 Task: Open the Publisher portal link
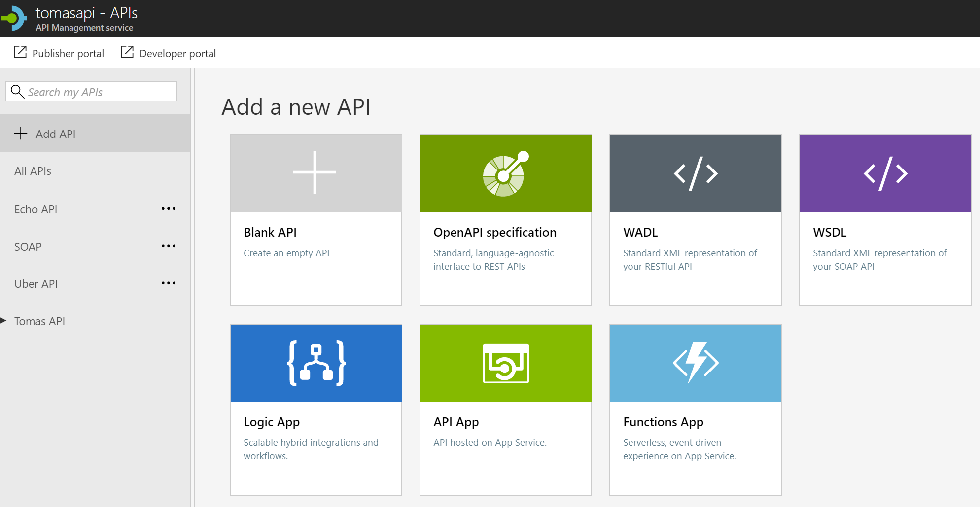[x=68, y=53]
